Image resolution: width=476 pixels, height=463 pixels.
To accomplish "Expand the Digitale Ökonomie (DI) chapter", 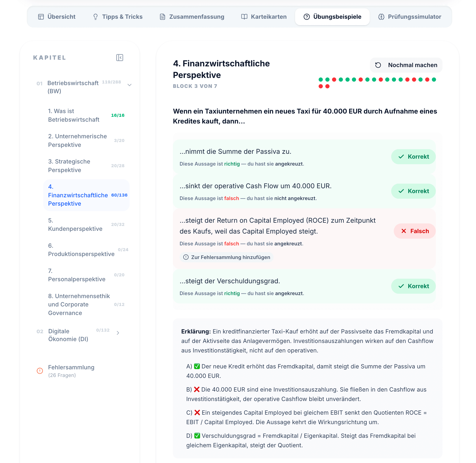I will 118,333.
